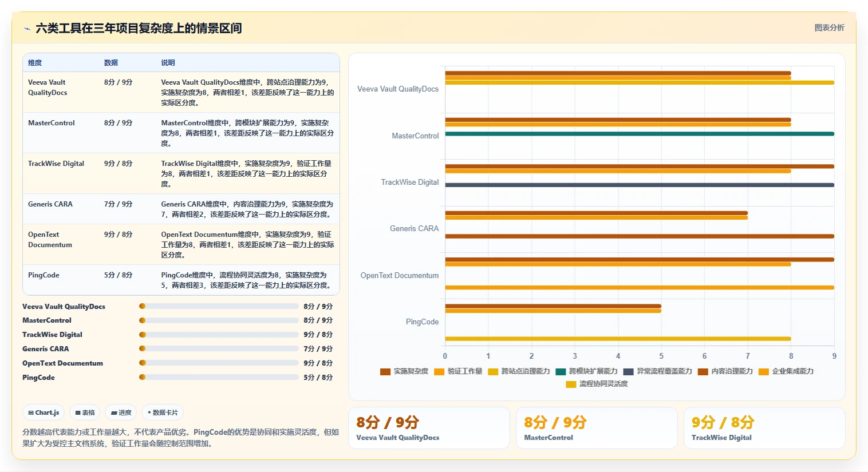Select the 表格 chip
This screenshot has width=868, height=472.
(x=85, y=412)
